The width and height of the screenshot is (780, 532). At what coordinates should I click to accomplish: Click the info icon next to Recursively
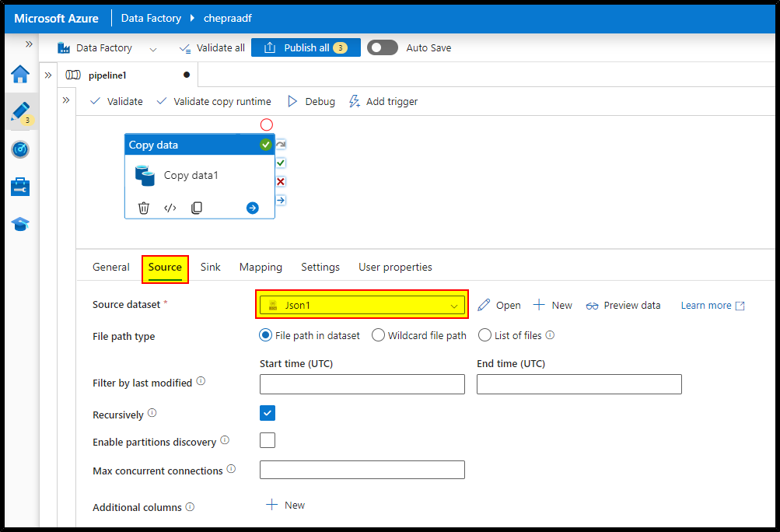pos(152,412)
